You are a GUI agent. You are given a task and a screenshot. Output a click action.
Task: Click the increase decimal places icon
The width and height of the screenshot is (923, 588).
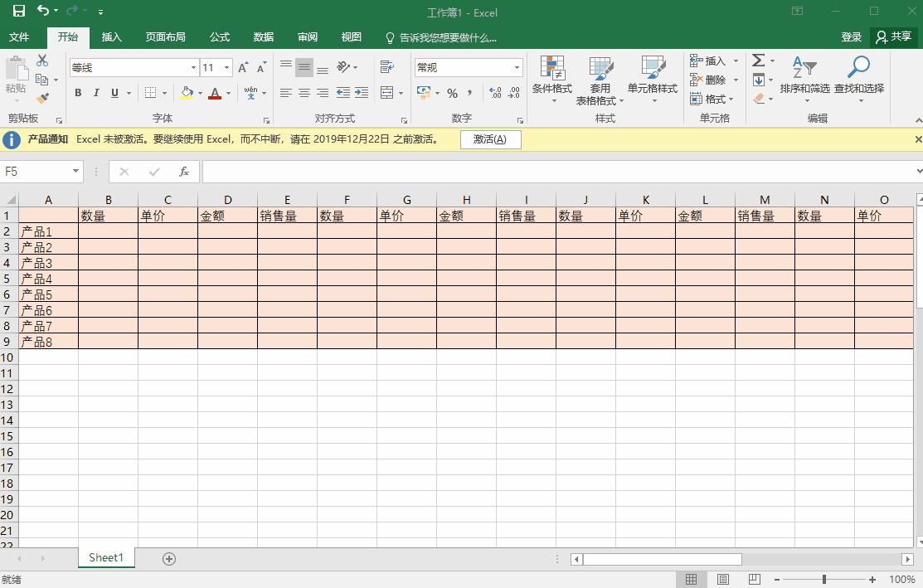(494, 93)
